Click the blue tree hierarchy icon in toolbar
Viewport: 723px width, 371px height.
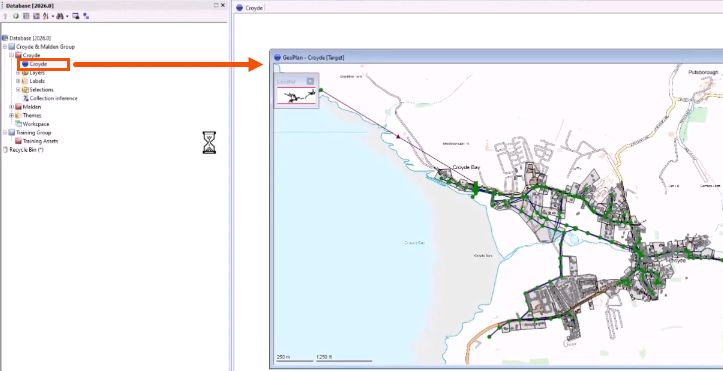pos(86,16)
